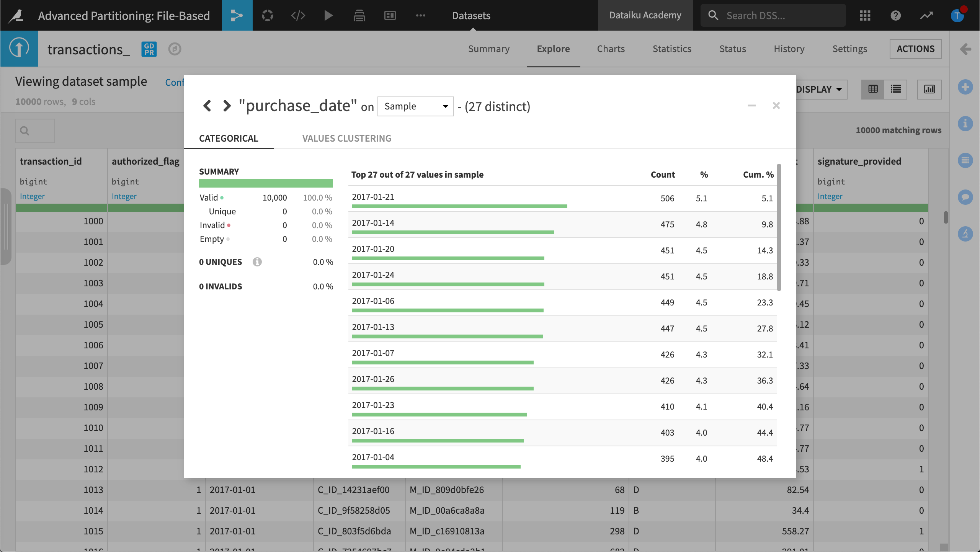Click the left panel collapse handle
The height and width of the screenshot is (552, 980).
[x=5, y=227]
